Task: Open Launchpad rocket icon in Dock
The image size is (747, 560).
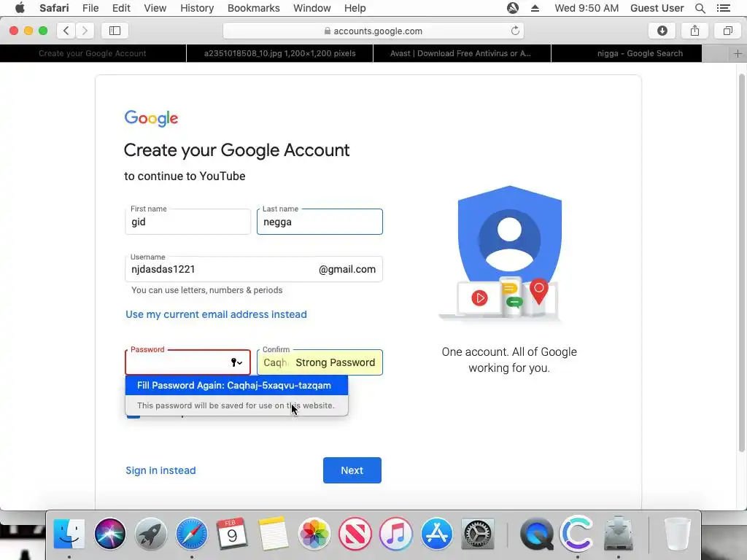Action: point(150,534)
